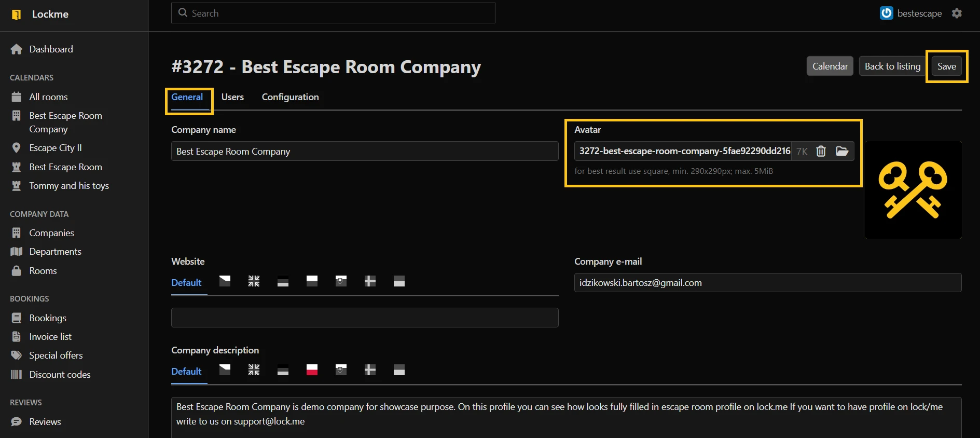Image resolution: width=980 pixels, height=438 pixels.
Task: Pick Slovak flag under Company description
Action: click(341, 370)
